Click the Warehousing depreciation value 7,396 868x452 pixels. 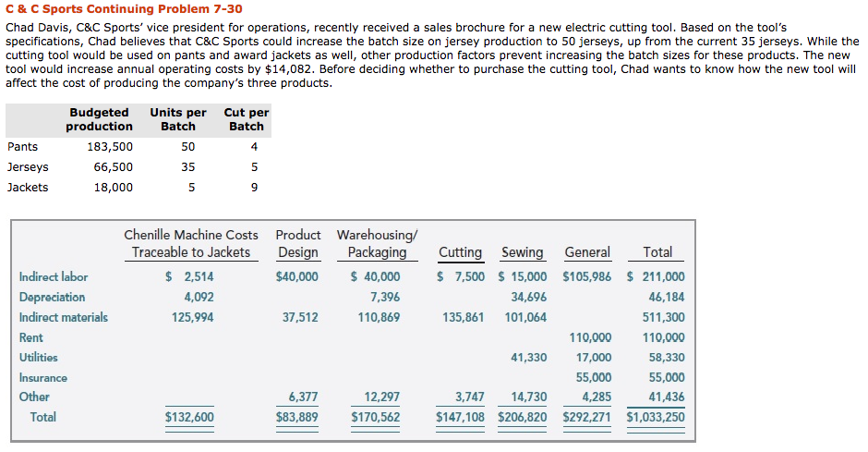click(385, 298)
